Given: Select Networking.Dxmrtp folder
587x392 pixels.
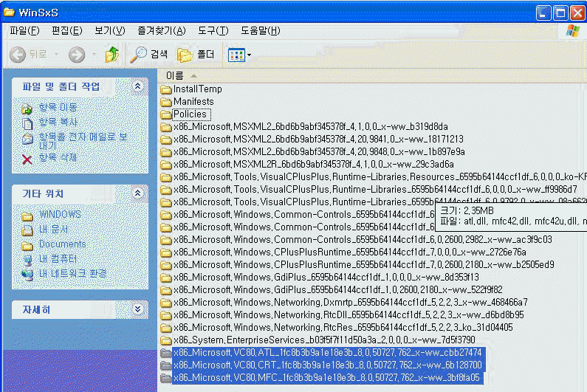Looking at the screenshot, I should pyautogui.click(x=351, y=302).
